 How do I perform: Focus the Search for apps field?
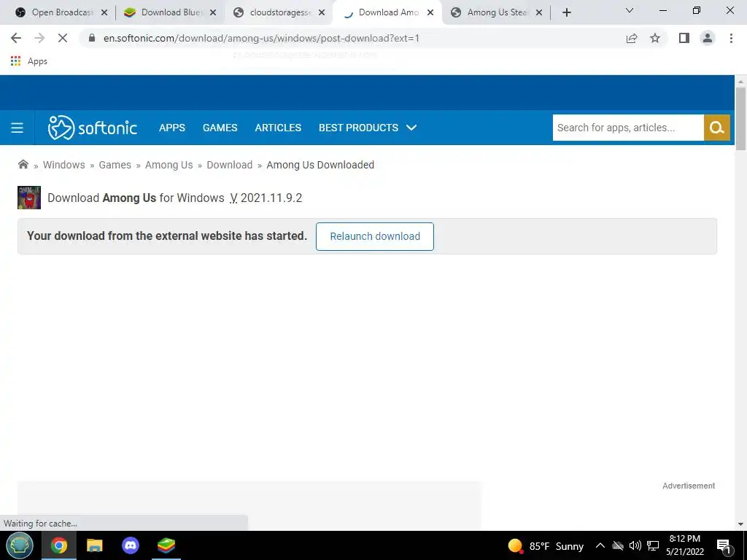(628, 128)
